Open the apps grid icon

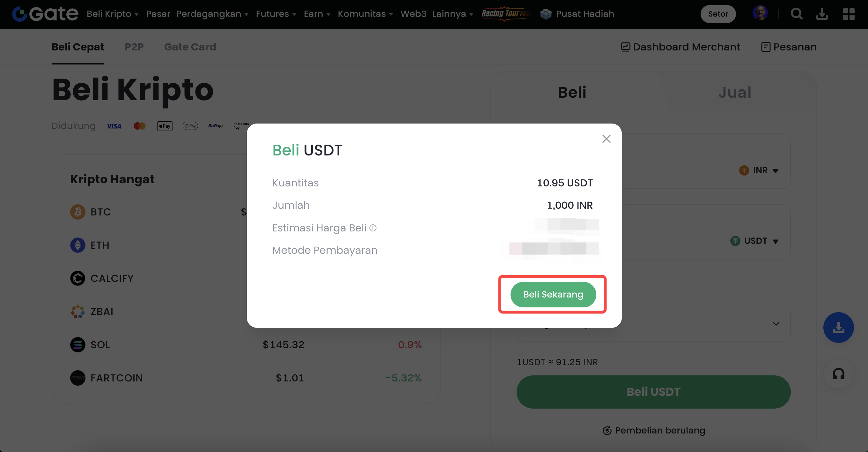coord(849,14)
